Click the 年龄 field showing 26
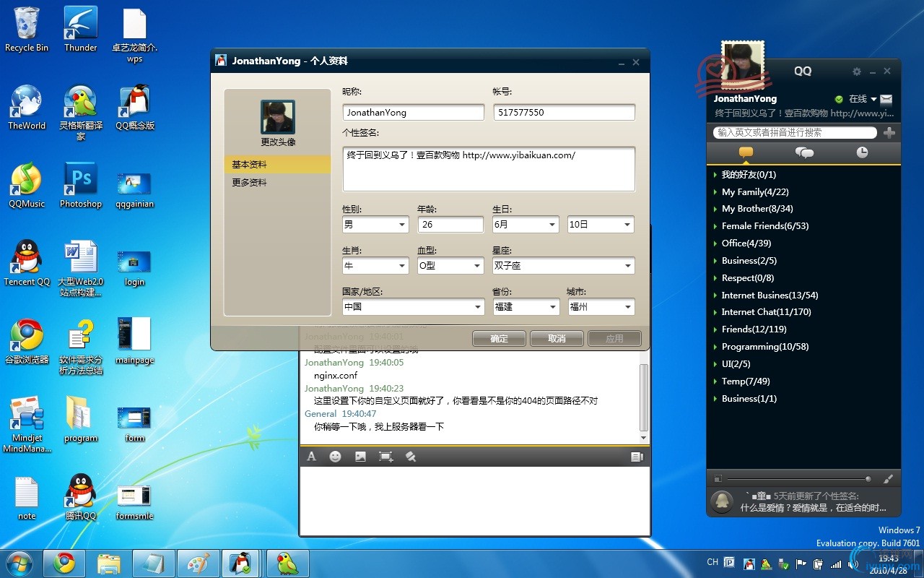Viewport: 924px width, 578px height. coord(450,225)
